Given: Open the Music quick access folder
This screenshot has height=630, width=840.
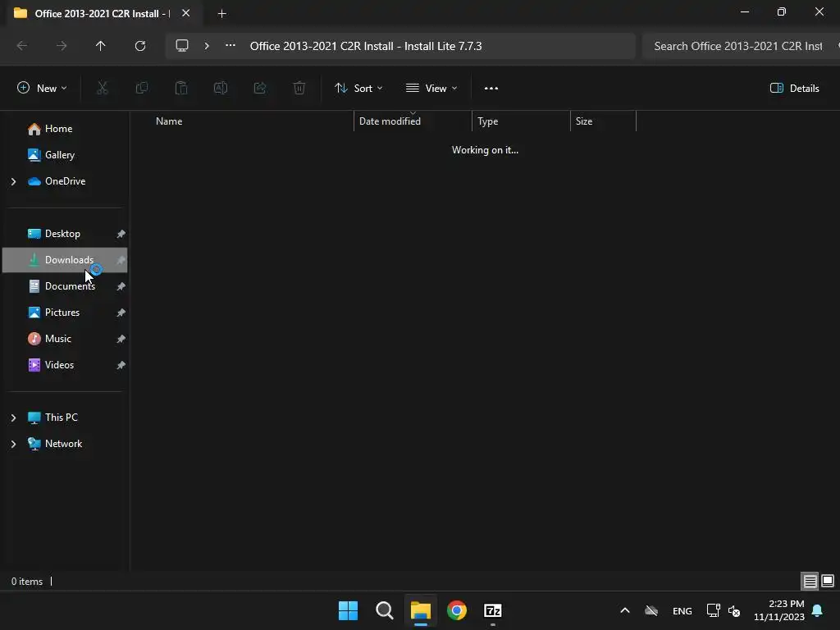Looking at the screenshot, I should point(64,339).
